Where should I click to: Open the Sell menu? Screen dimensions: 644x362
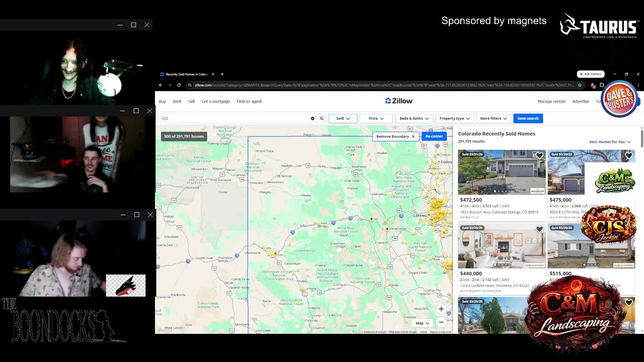click(191, 102)
